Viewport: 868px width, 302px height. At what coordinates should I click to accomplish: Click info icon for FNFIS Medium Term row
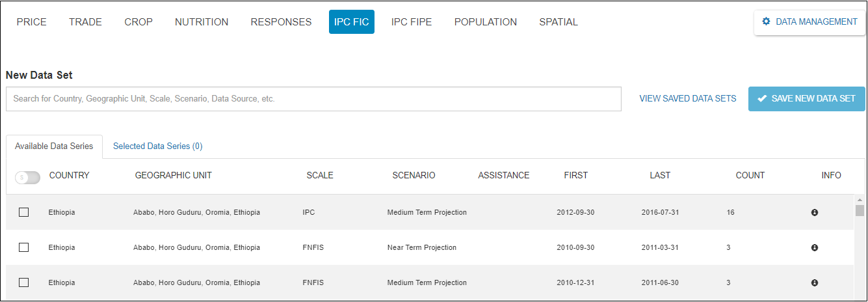814,283
